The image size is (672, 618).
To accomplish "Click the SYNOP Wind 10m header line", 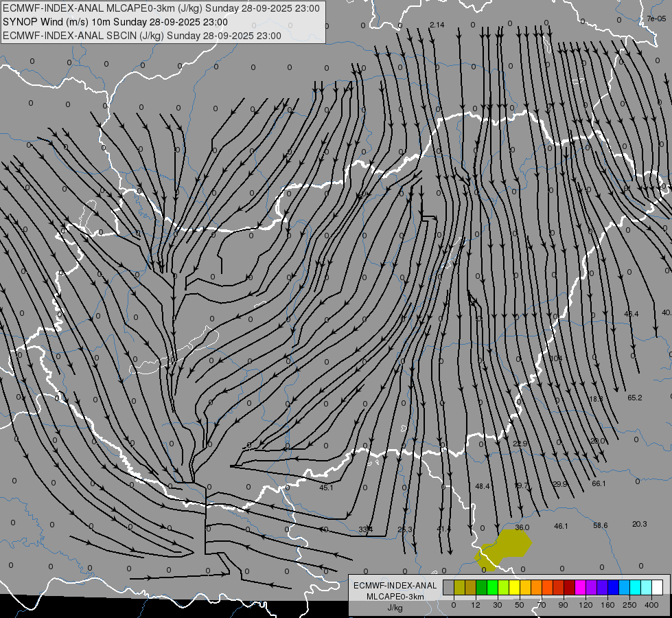I will click(115, 22).
